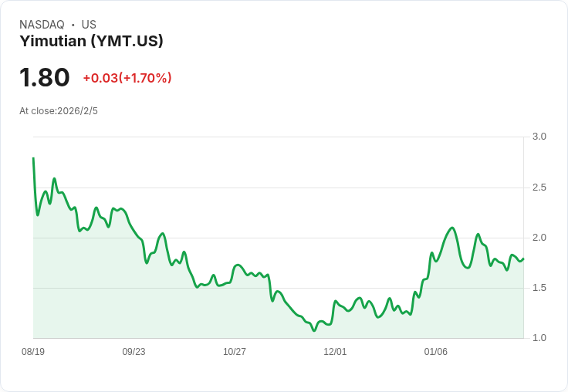Click the 3.0 price axis label
This screenshot has height=392, width=568.
tap(539, 137)
